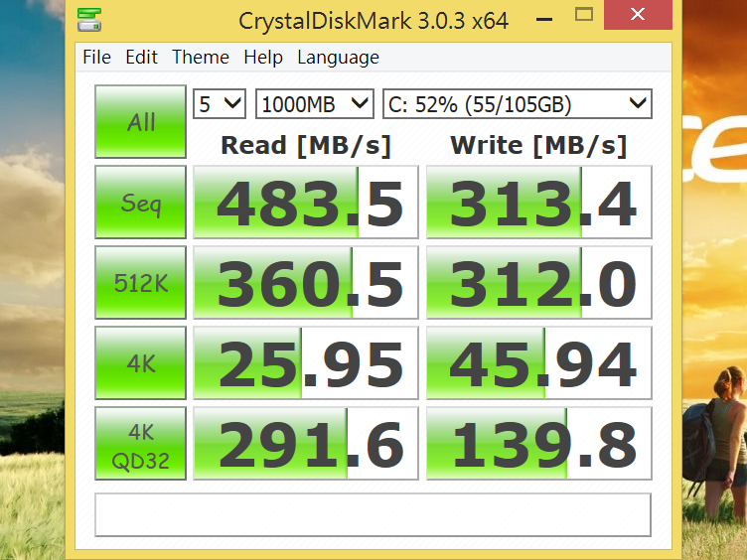Open the Theme menu

point(201,58)
